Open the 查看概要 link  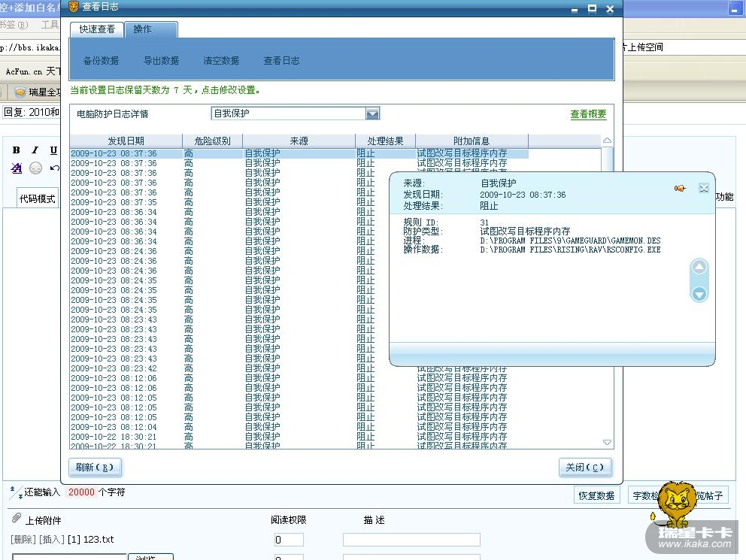(x=589, y=114)
